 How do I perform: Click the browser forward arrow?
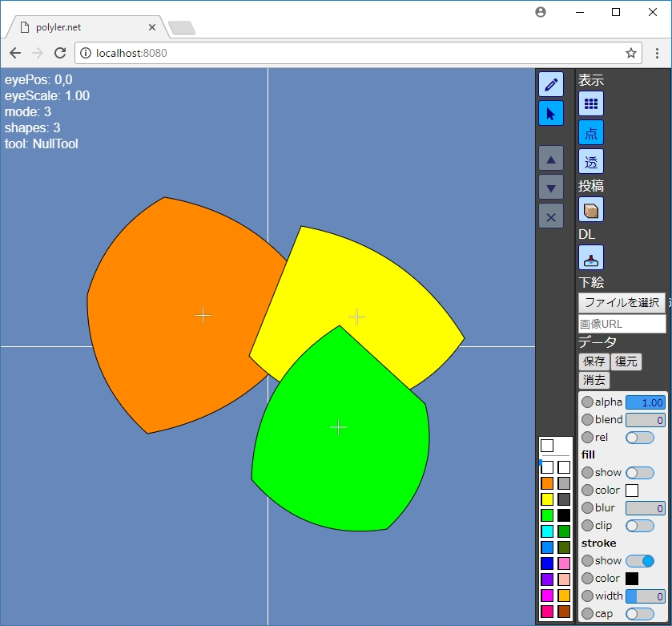point(38,53)
